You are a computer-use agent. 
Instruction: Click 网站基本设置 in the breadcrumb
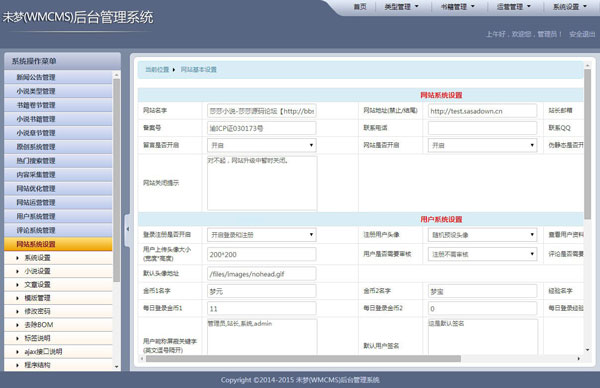199,69
